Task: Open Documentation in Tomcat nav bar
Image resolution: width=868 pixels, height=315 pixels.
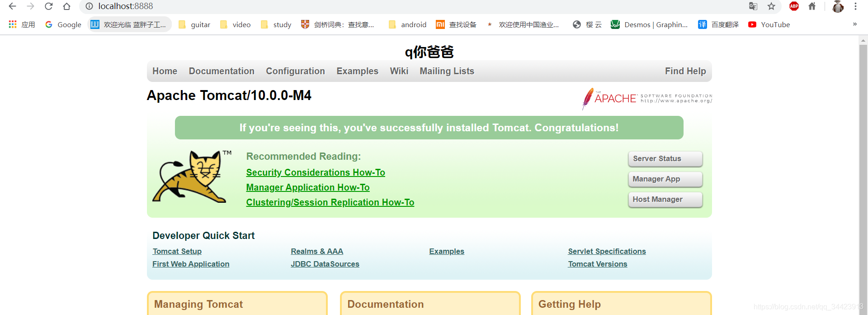Action: [222, 71]
